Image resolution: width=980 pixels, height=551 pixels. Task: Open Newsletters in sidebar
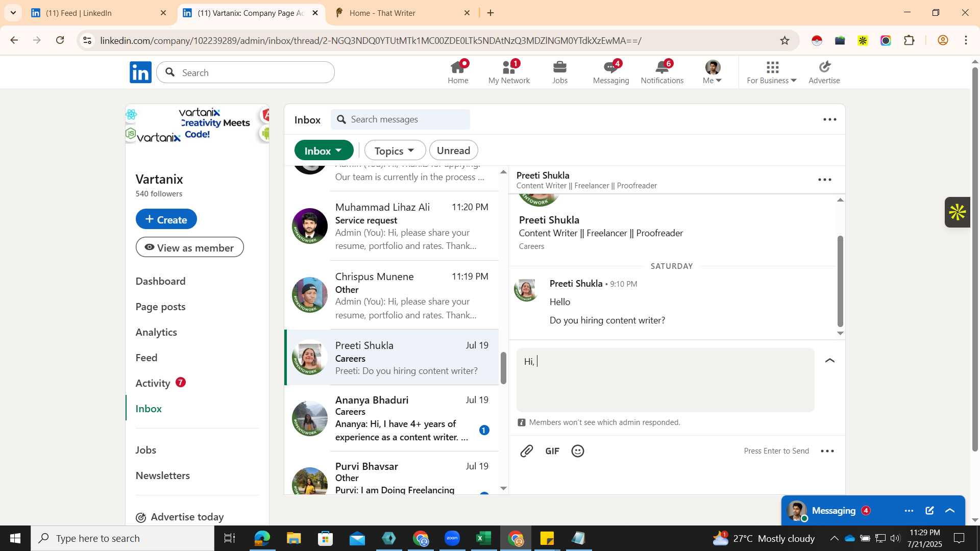coord(162,475)
